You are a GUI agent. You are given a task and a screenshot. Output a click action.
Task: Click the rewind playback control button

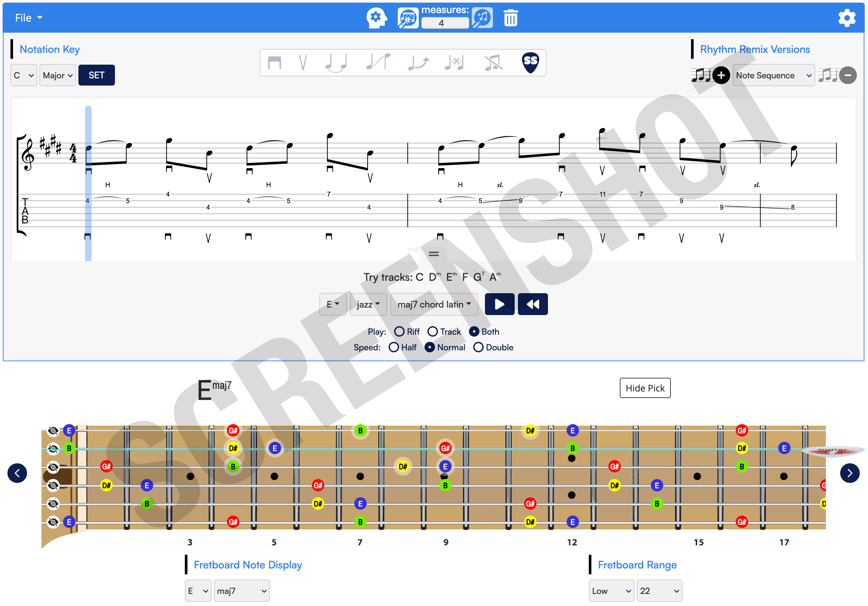tap(532, 304)
